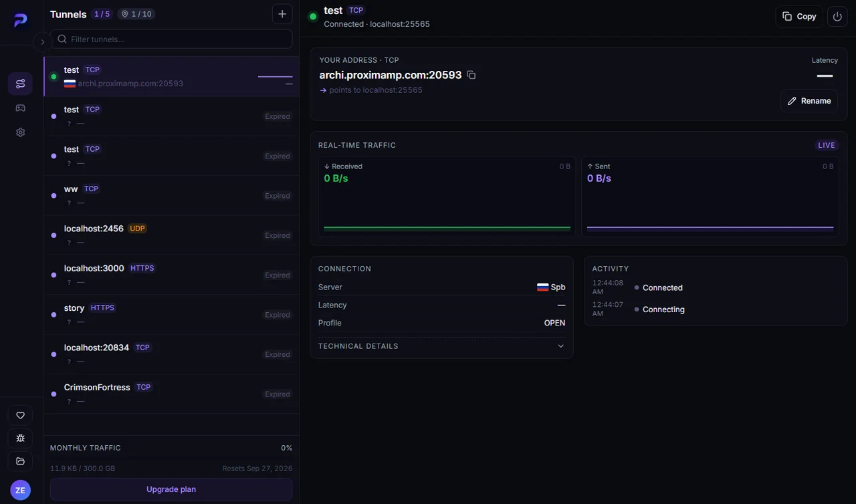Viewport: 856px width, 504px height.
Task: Select the localhost:20834 tunnel
Action: coord(171,354)
